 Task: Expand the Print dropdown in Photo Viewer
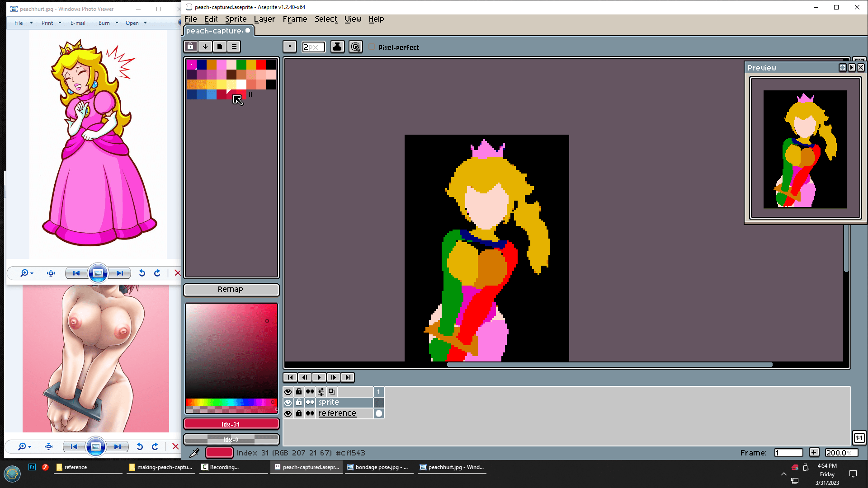(59, 23)
